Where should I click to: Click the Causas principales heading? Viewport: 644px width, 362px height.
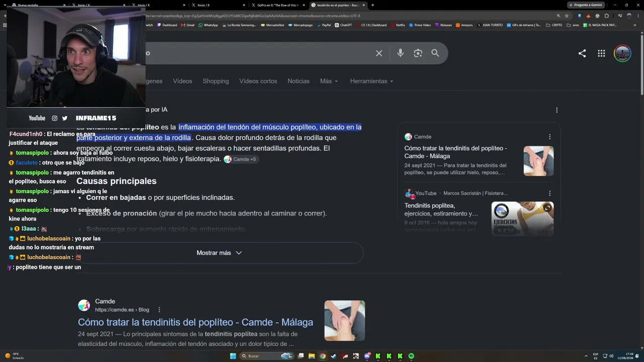pos(116,181)
